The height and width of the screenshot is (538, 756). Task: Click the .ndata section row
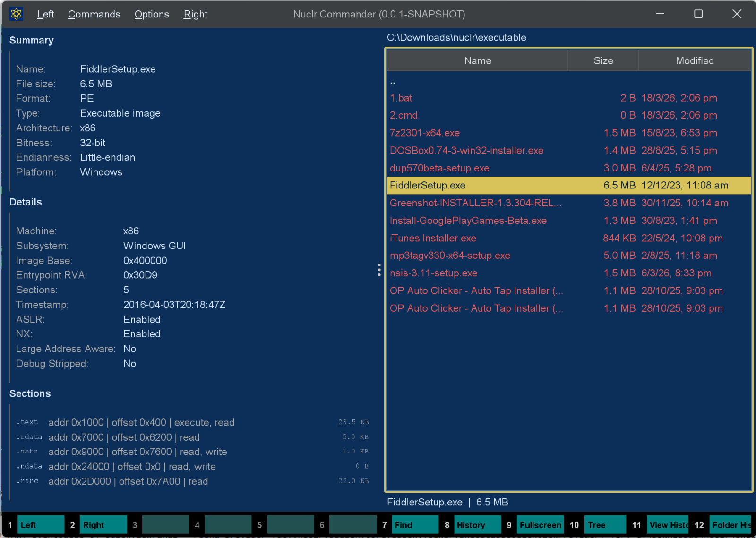[193, 466]
